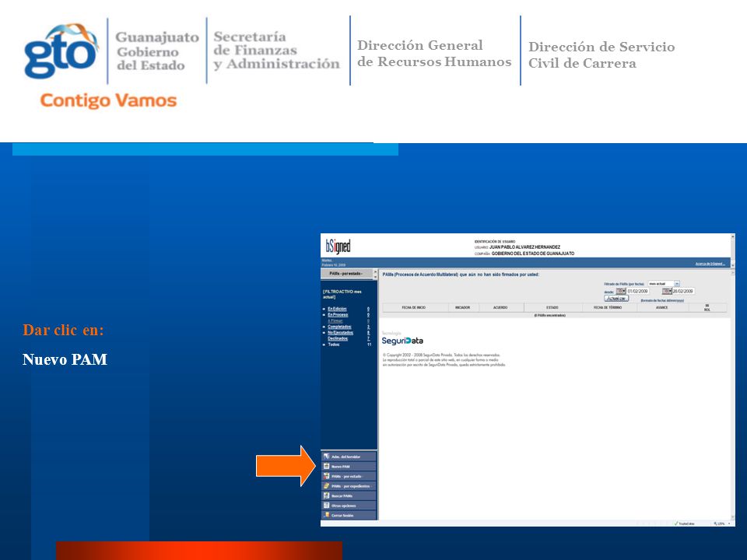Open the 'Completados' status link
The width and height of the screenshot is (747, 560).
[340, 327]
